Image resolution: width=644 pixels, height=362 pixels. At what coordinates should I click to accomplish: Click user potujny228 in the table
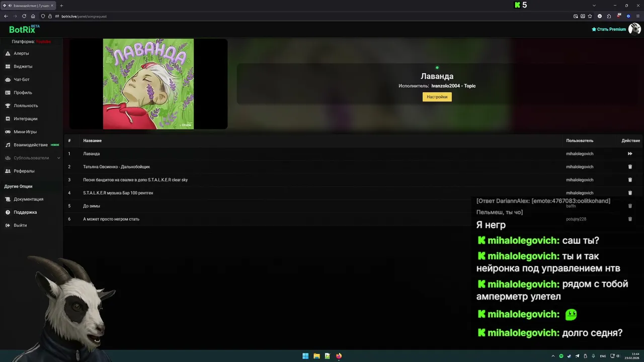pyautogui.click(x=576, y=219)
